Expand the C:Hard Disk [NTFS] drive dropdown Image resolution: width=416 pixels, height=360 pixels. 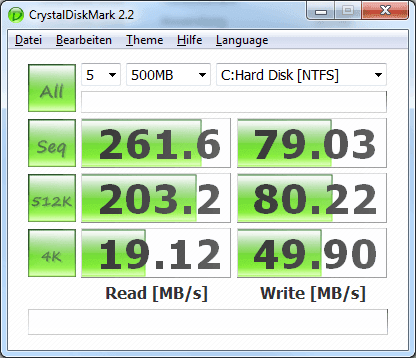pos(301,75)
